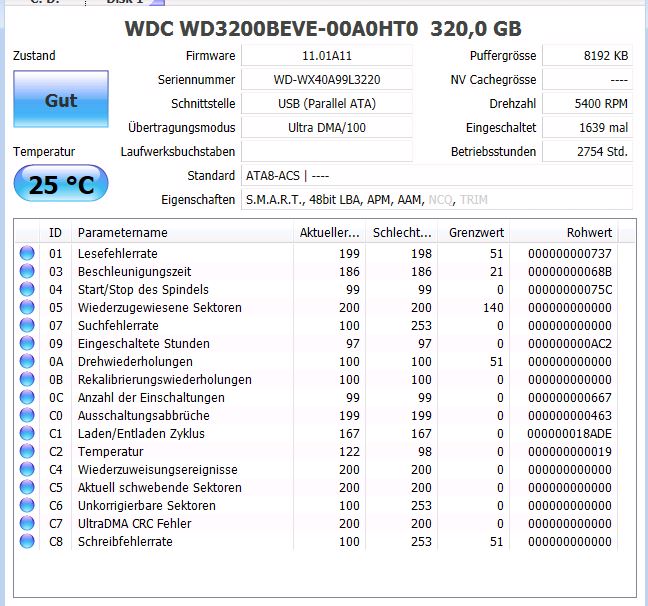Click raw value 000000000019
648x606 pixels.
pos(569,451)
